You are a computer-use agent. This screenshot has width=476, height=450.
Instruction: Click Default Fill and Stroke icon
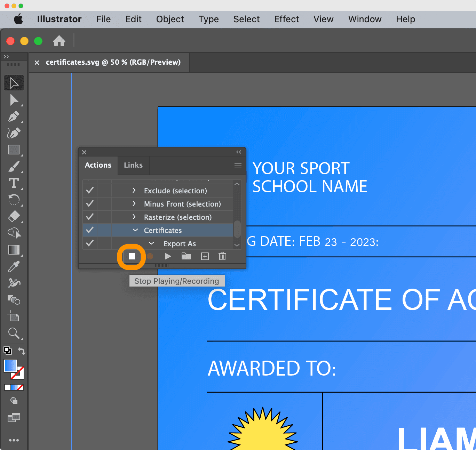[7, 351]
